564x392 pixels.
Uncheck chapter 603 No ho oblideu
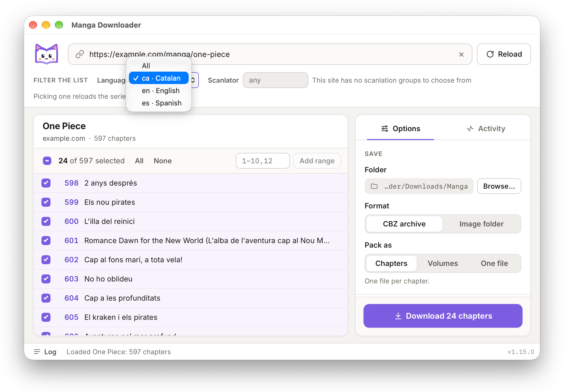[x=46, y=279]
